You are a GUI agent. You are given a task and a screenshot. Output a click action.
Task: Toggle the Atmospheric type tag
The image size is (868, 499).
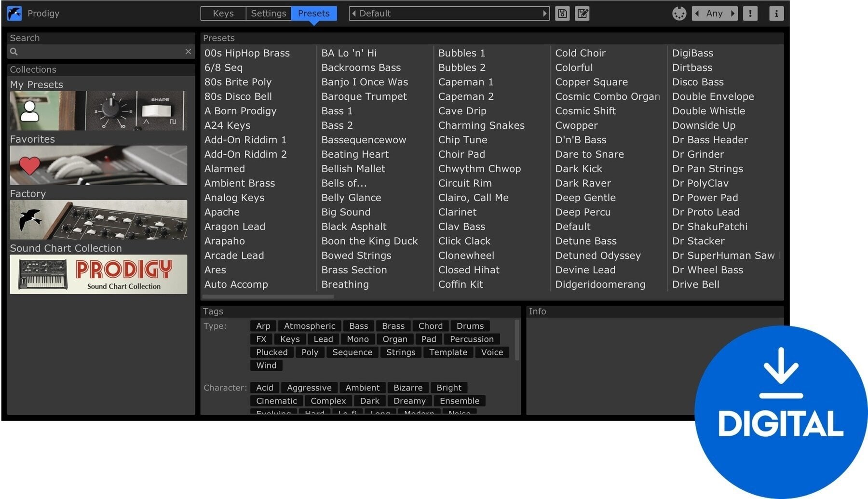tap(310, 326)
